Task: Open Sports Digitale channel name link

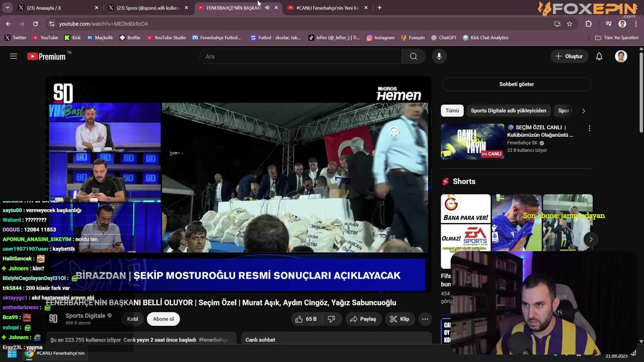Action: [86, 316]
